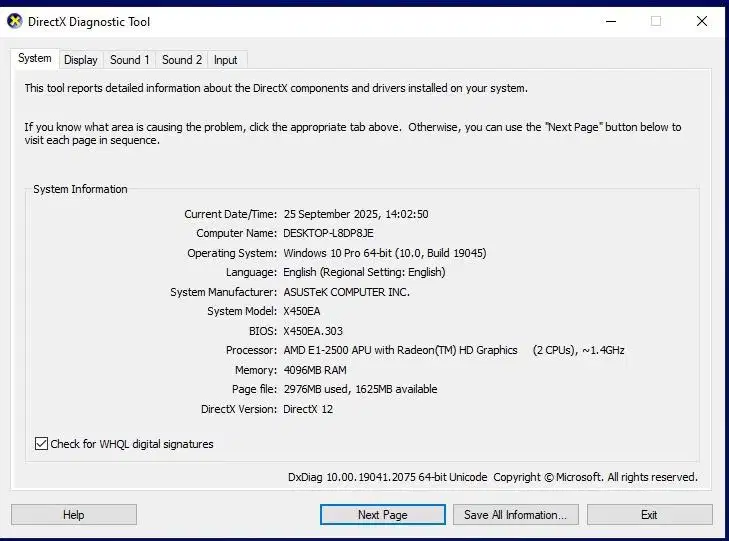Exit the diagnostic tool using Exit button
Viewport: 729px width, 541px height.
tap(649, 515)
